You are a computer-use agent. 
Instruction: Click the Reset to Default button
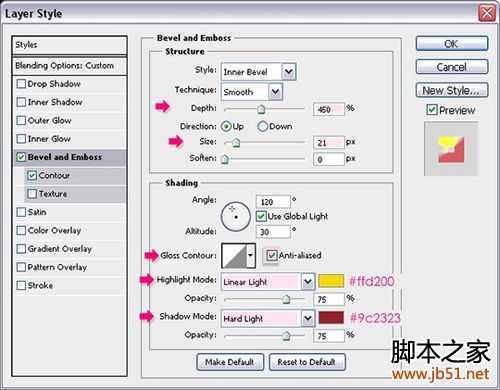pos(307,362)
